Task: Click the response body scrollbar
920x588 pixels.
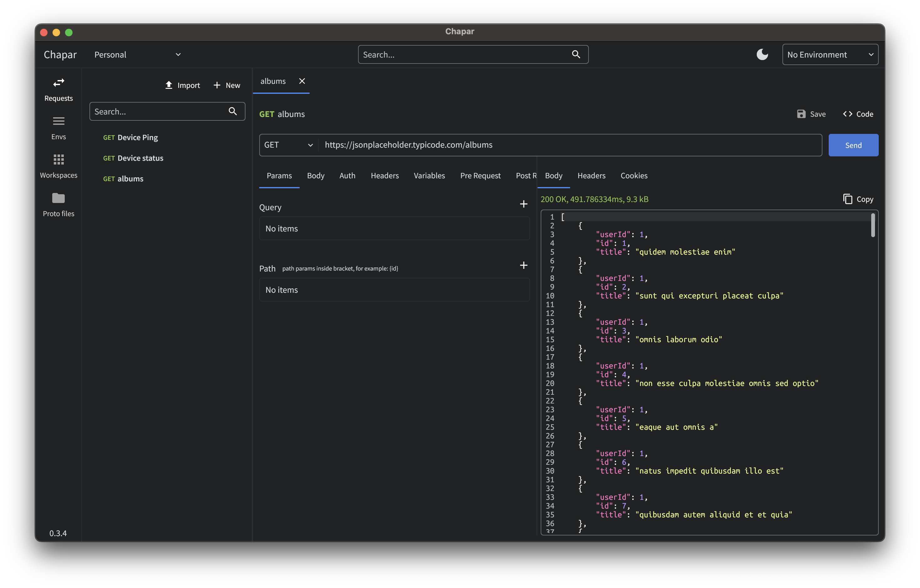Action: 873,226
